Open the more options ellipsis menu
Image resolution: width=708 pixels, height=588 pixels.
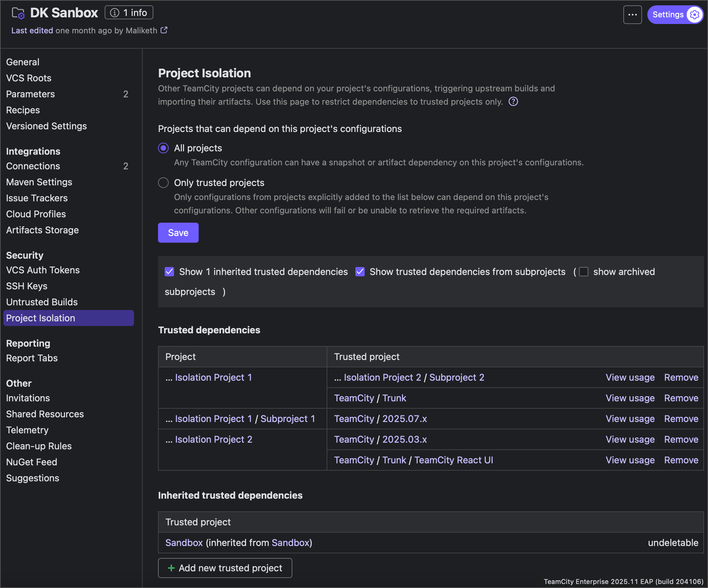(632, 14)
